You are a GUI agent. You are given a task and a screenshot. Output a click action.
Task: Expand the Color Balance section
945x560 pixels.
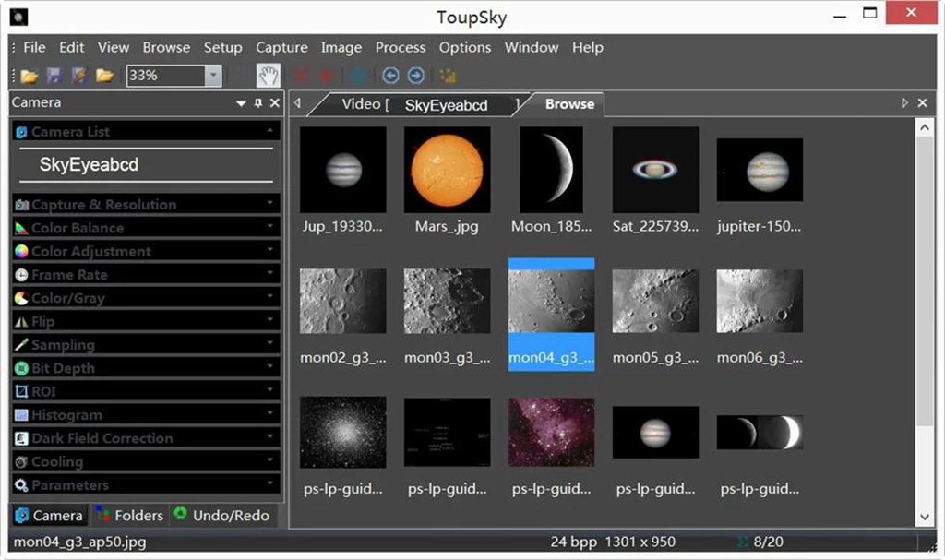coord(146,228)
